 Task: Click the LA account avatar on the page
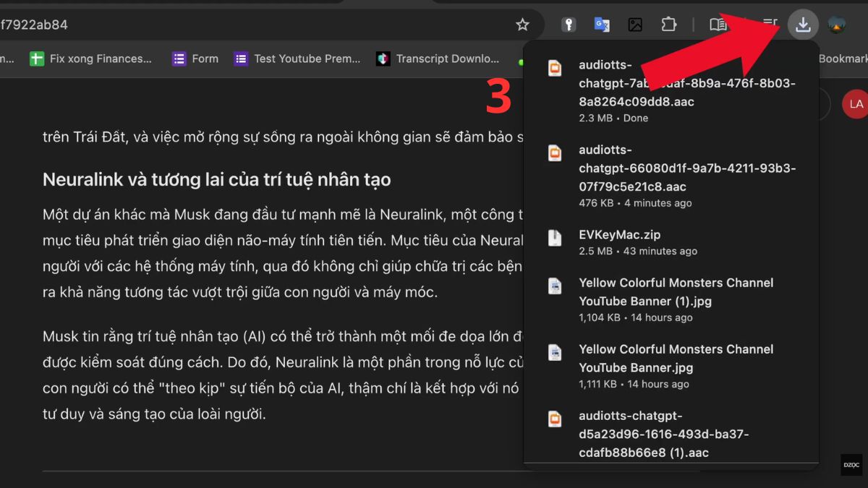pyautogui.click(x=856, y=104)
